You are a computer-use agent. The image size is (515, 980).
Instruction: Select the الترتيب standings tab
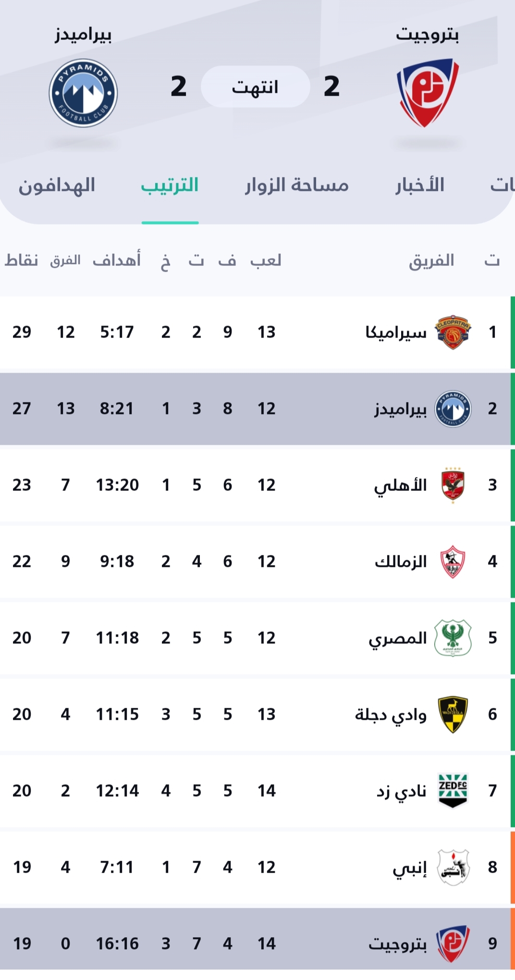[170, 186]
